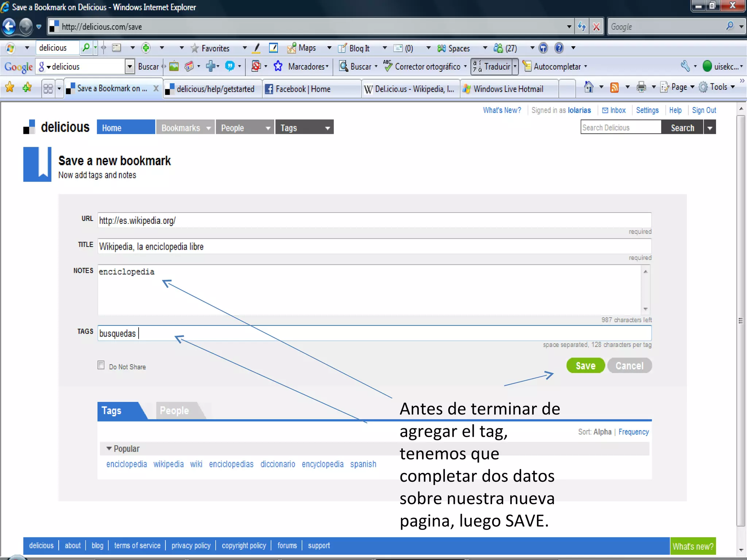Open the Tags navigation dropdown arrow
This screenshot has height=560, width=747.
click(x=327, y=128)
